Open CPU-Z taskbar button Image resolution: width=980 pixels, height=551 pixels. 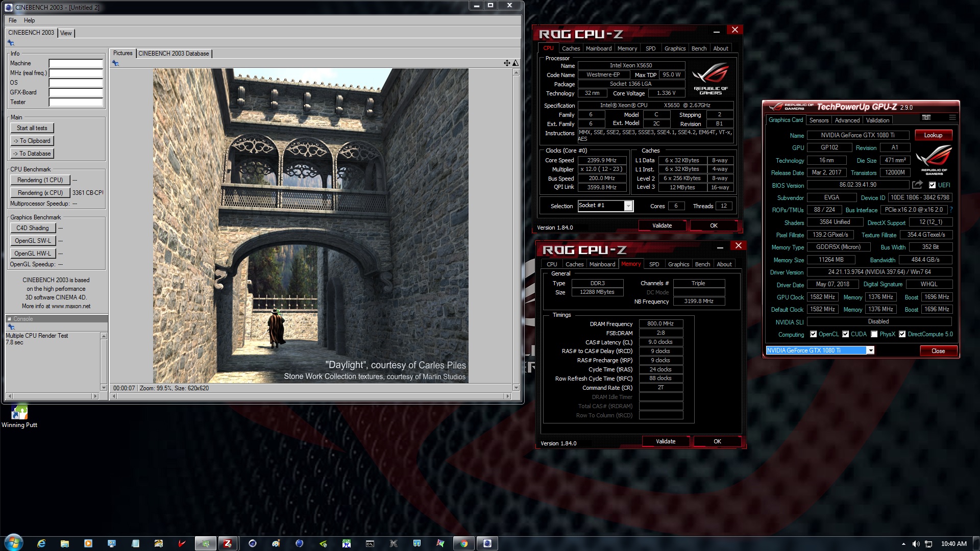point(228,543)
